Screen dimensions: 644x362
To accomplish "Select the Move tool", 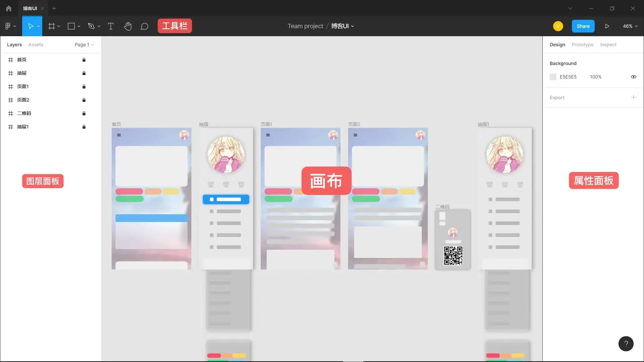I will (x=31, y=26).
